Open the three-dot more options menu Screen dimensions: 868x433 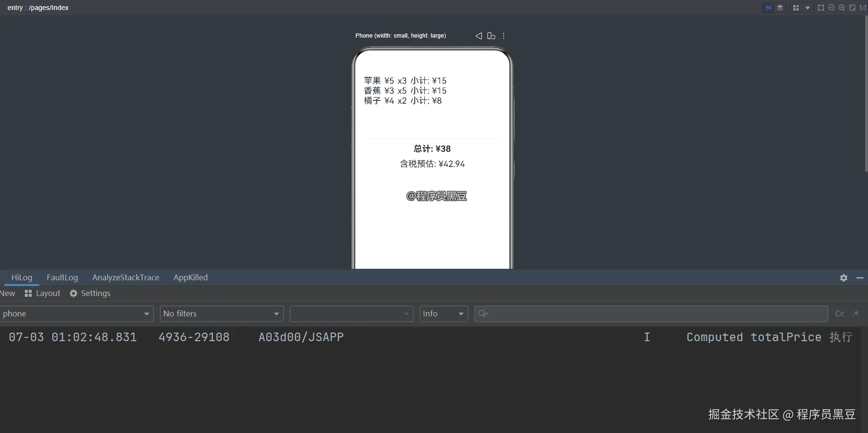[504, 36]
